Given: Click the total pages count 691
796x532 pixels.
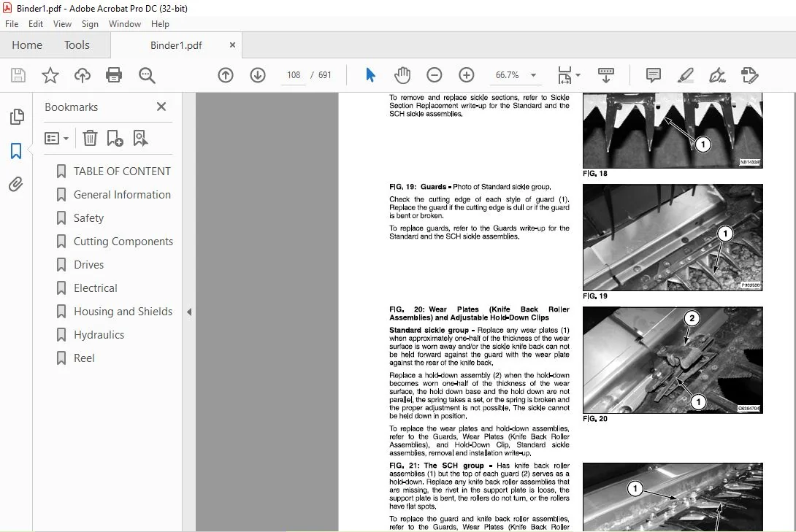Looking at the screenshot, I should 325,75.
